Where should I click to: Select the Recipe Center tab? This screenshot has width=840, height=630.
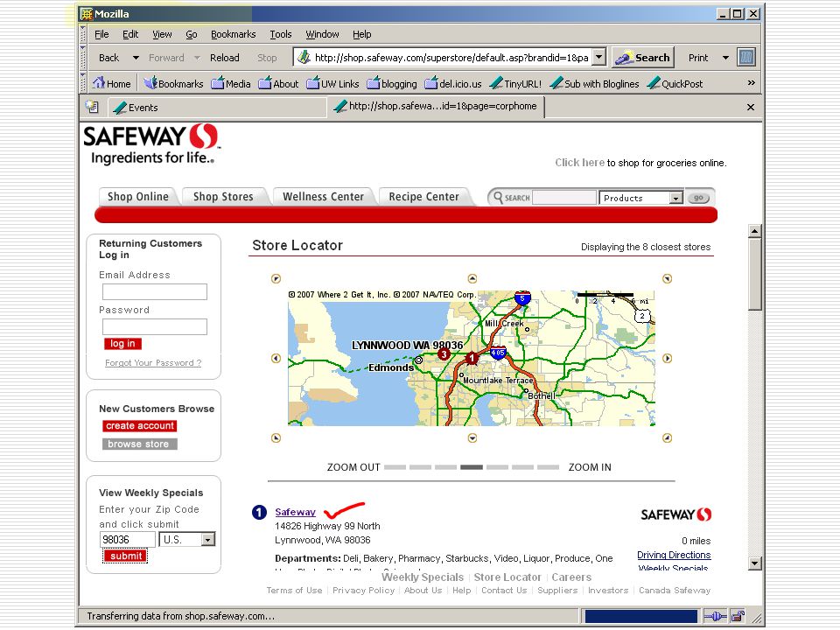(423, 197)
